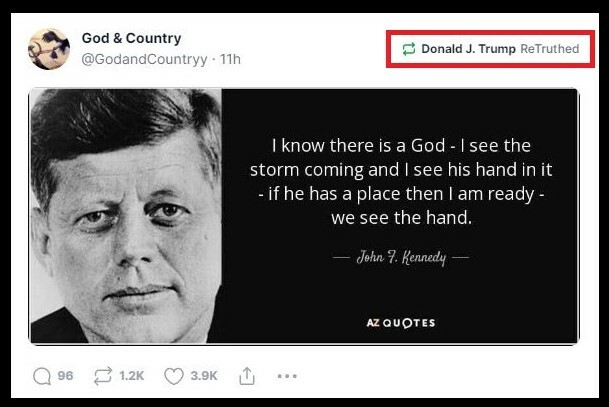Click the 3.9K likes count
The height and width of the screenshot is (407, 609).
(x=204, y=376)
